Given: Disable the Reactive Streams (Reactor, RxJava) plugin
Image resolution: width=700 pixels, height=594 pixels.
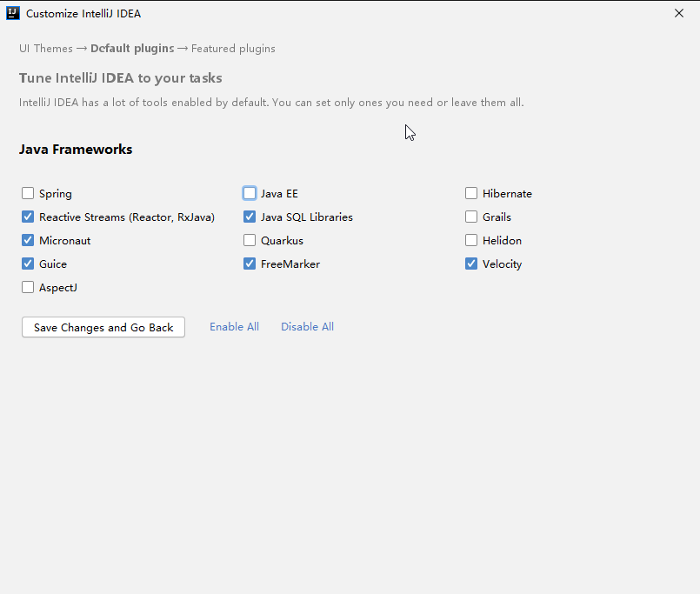Looking at the screenshot, I should coord(27,217).
